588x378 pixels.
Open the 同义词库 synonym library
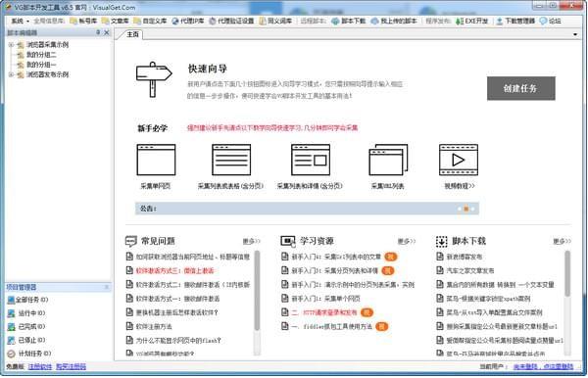click(x=275, y=21)
